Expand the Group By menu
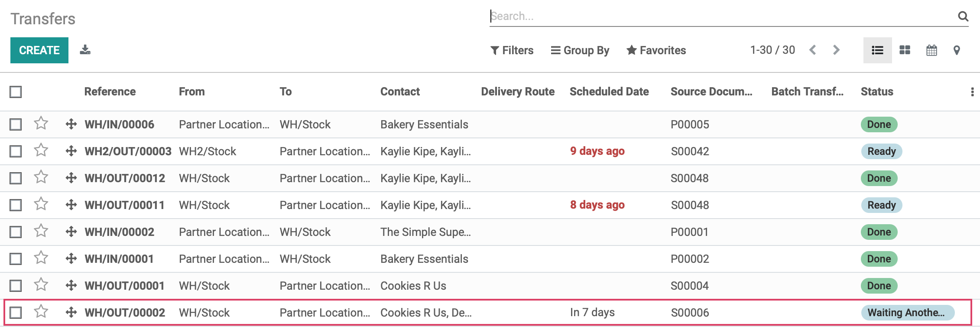This screenshot has width=980, height=327. click(x=580, y=50)
